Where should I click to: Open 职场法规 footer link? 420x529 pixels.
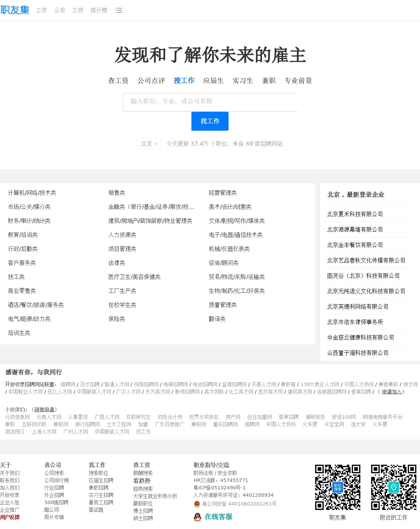tap(203, 473)
